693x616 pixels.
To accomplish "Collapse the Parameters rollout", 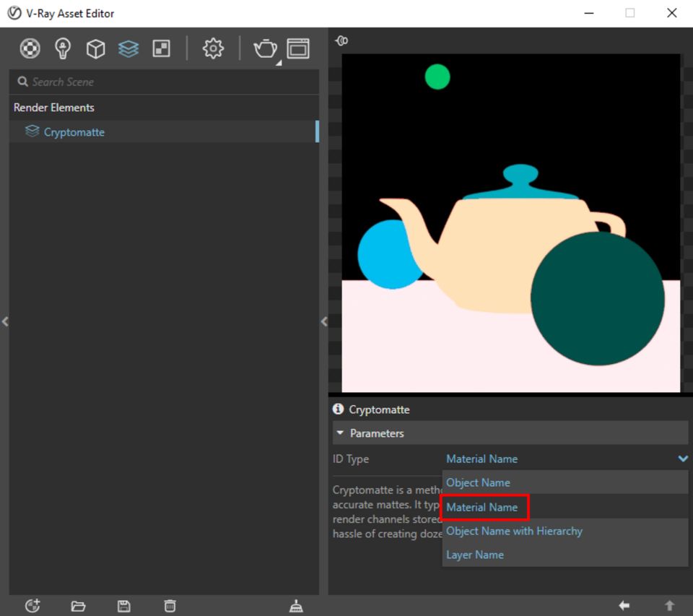I will pyautogui.click(x=341, y=433).
